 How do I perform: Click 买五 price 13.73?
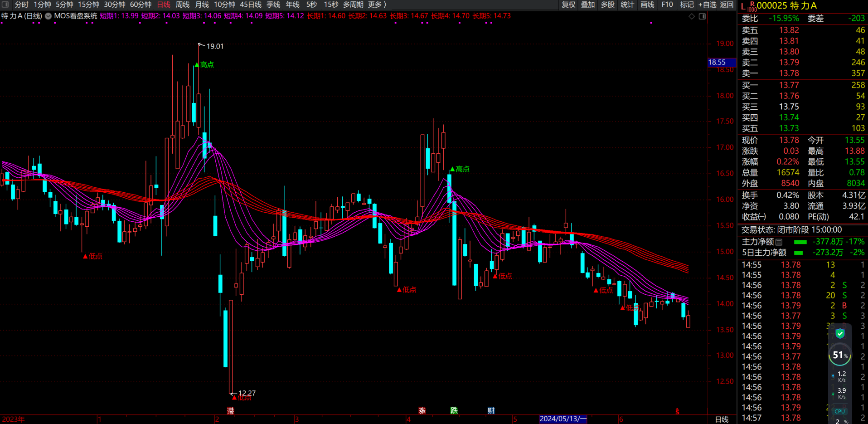(x=789, y=128)
